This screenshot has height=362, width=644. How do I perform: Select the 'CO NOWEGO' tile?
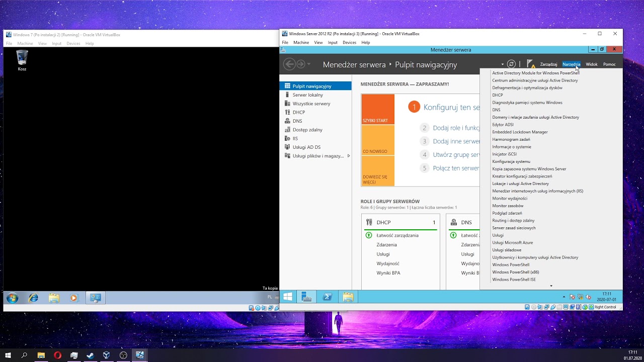coord(378,140)
